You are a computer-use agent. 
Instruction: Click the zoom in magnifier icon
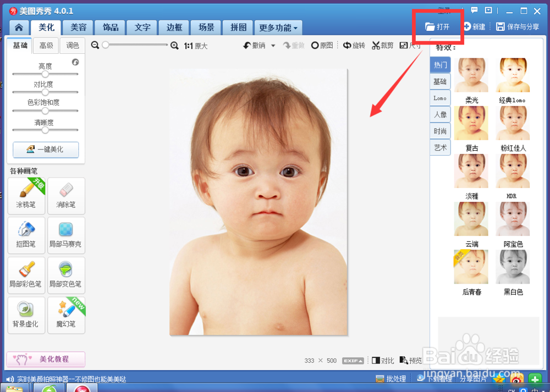[174, 46]
